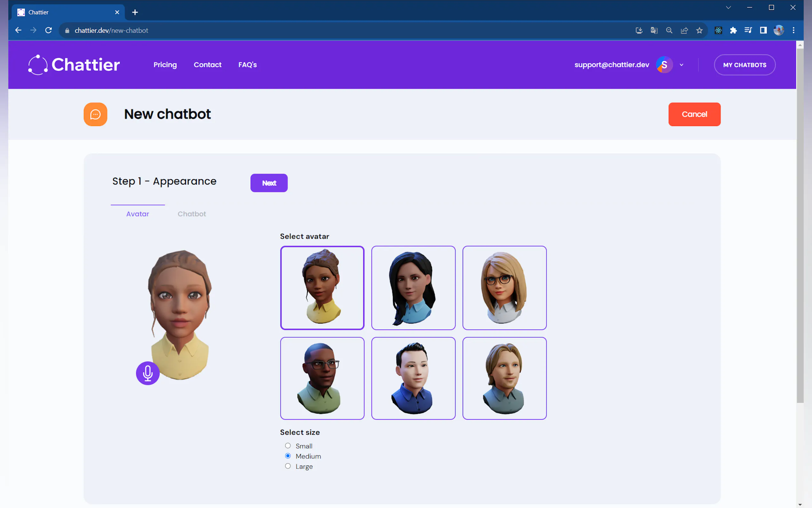Pick the blonde avatar with glasses
Screen dimensions: 812x508
tap(504, 288)
